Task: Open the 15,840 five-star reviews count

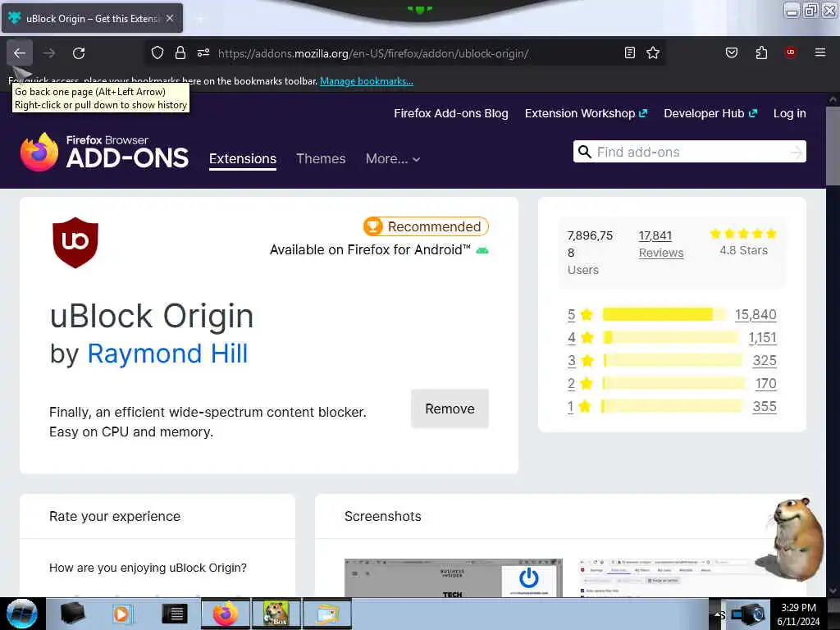Action: point(756,315)
